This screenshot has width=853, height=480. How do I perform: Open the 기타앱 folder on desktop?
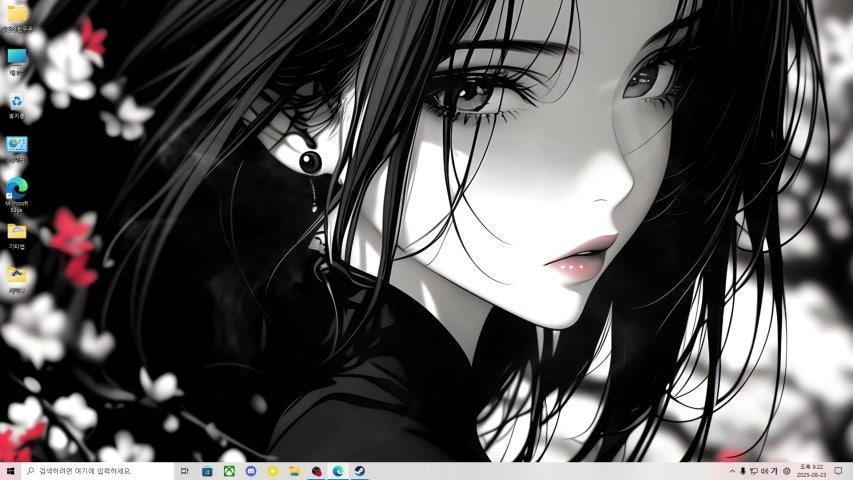tap(17, 236)
